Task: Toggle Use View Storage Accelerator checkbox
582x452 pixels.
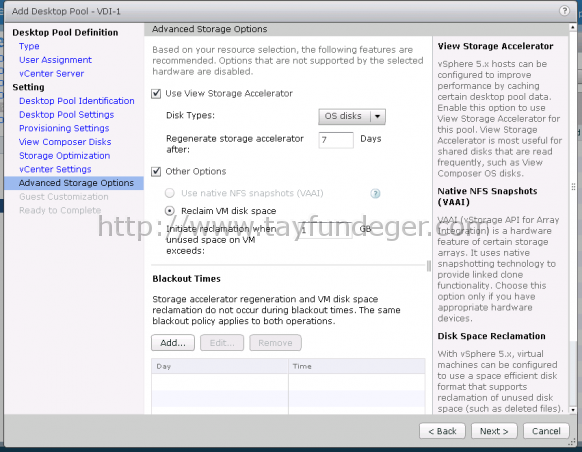Action: tap(156, 94)
